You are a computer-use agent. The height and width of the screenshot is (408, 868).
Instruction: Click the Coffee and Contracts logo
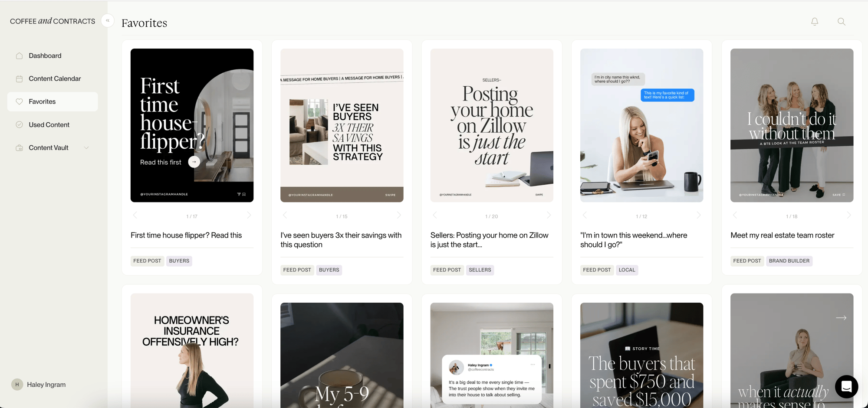53,21
